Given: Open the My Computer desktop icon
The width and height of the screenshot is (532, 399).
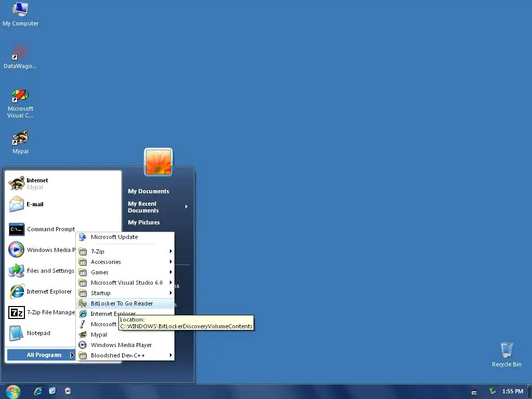Looking at the screenshot, I should [20, 14].
